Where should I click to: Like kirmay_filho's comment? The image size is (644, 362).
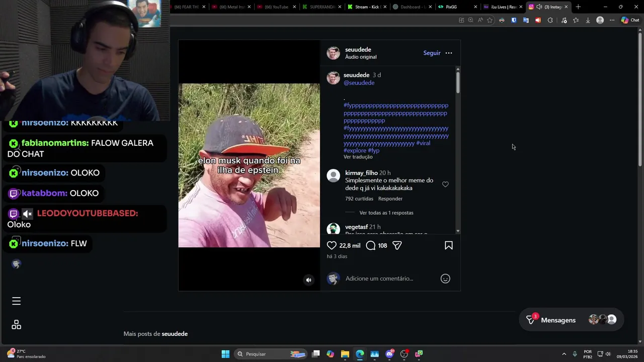point(445,185)
